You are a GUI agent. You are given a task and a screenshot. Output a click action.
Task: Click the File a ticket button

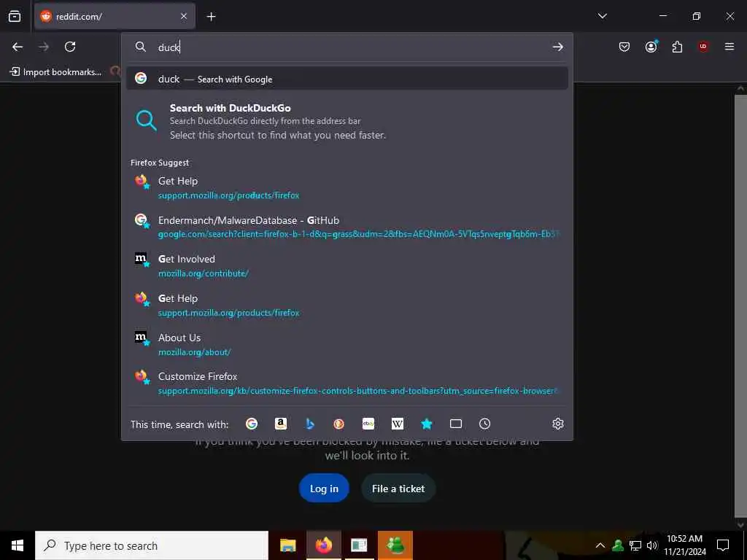(x=398, y=489)
